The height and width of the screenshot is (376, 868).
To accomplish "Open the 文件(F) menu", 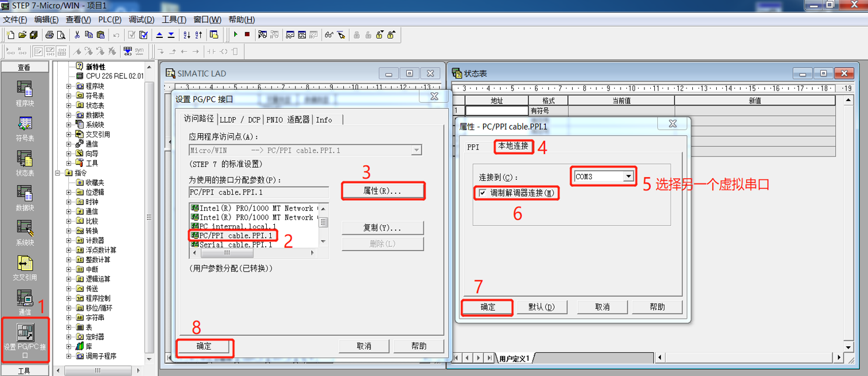I will pyautogui.click(x=15, y=19).
